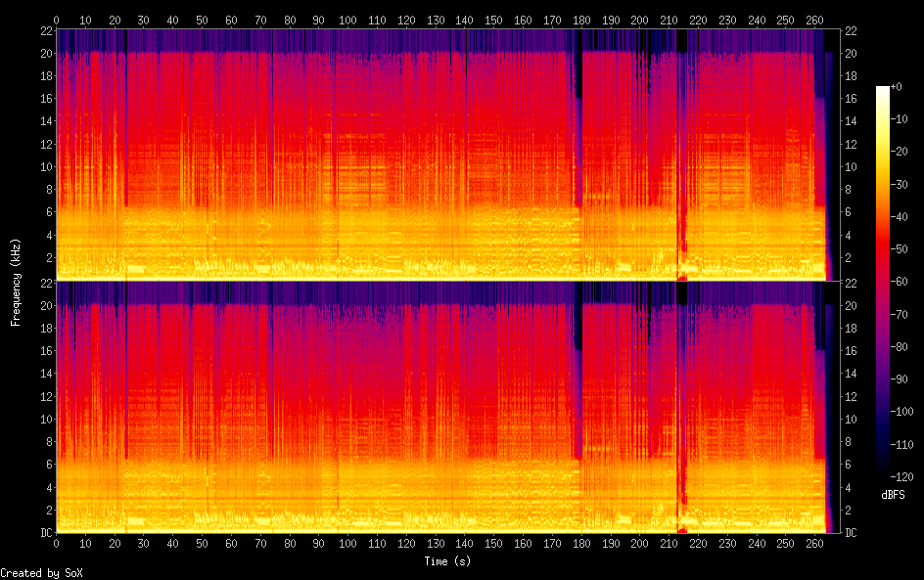The image size is (924, 580).
Task: Click the dBFS label under the color scale
Action: 893,496
